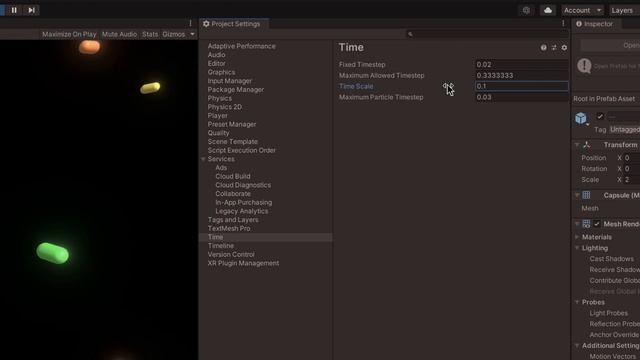Viewport: 640px width, 360px height.
Task: Select Ads under Services
Action: click(x=221, y=168)
